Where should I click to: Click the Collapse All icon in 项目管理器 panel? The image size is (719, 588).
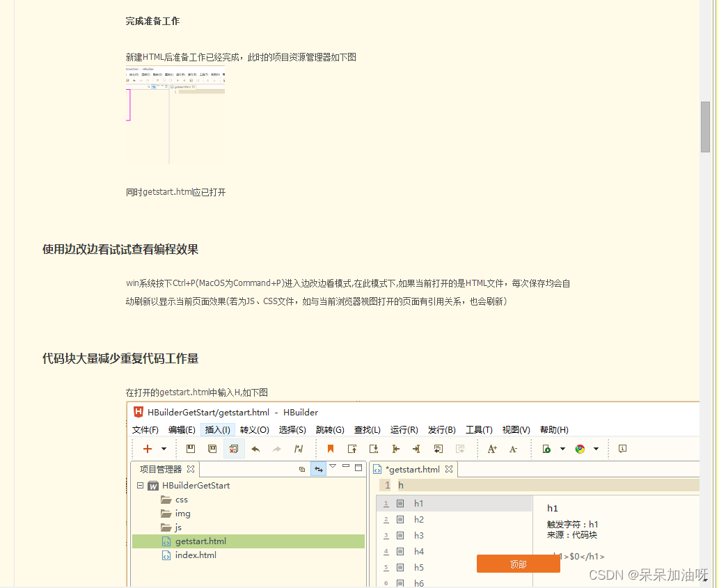click(301, 469)
